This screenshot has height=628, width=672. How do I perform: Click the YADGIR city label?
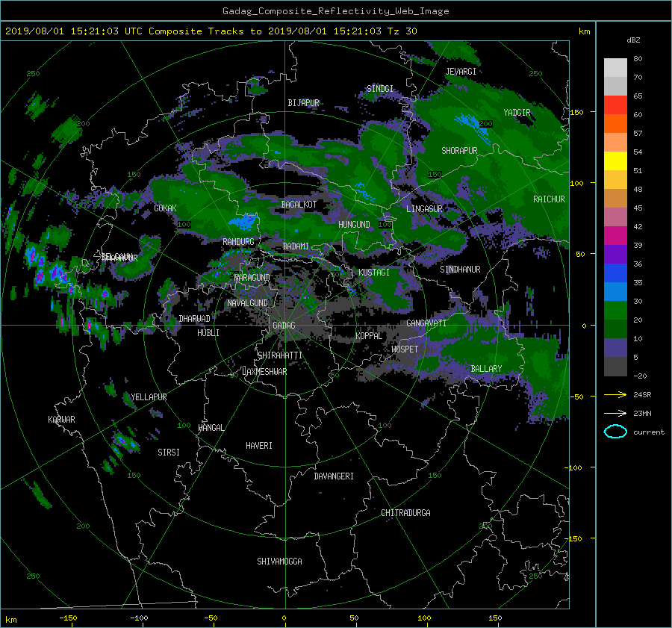pos(517,113)
